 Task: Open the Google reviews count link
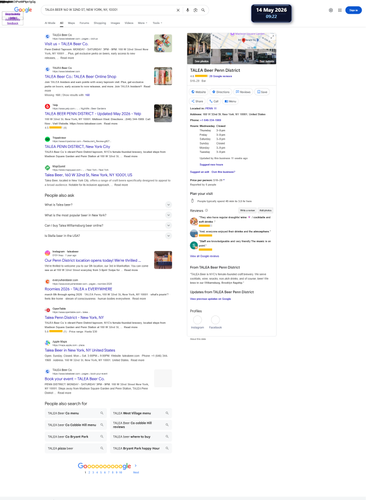coord(220,76)
